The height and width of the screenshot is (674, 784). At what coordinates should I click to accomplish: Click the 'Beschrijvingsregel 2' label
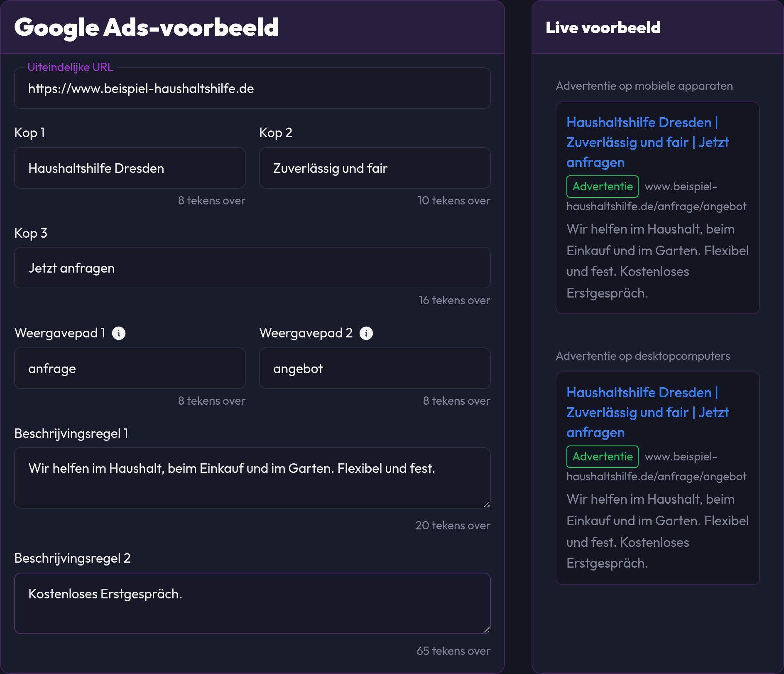click(x=73, y=558)
